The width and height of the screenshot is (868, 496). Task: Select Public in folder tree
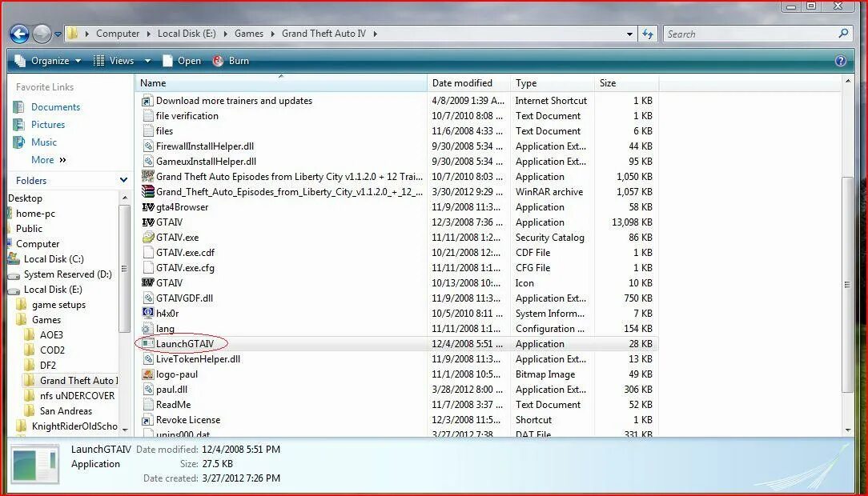pos(29,228)
